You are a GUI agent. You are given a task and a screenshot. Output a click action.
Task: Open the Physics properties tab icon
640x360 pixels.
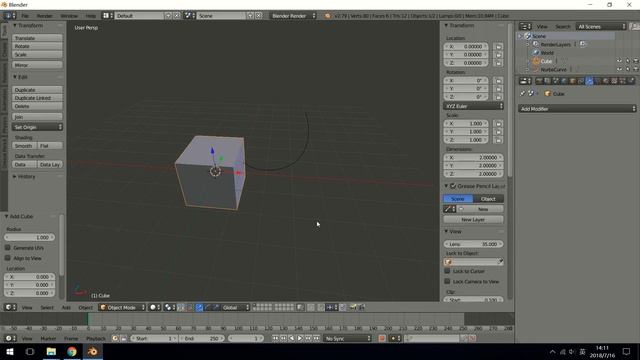[x=631, y=81]
